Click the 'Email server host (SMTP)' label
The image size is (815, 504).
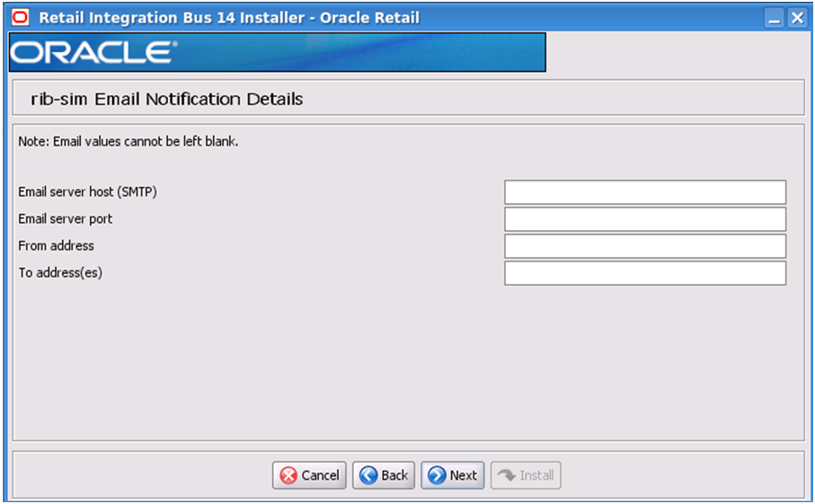pyautogui.click(x=87, y=191)
